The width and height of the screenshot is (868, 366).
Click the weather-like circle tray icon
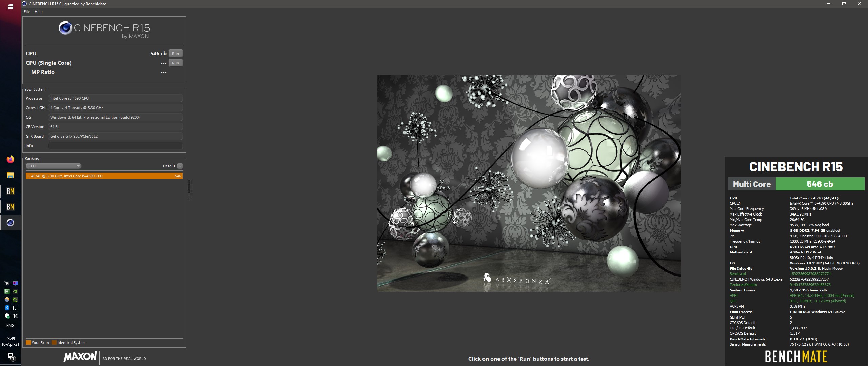pos(7,300)
